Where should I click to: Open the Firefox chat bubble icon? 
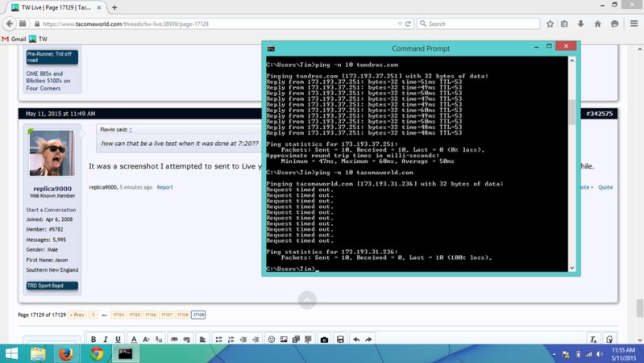click(614, 24)
